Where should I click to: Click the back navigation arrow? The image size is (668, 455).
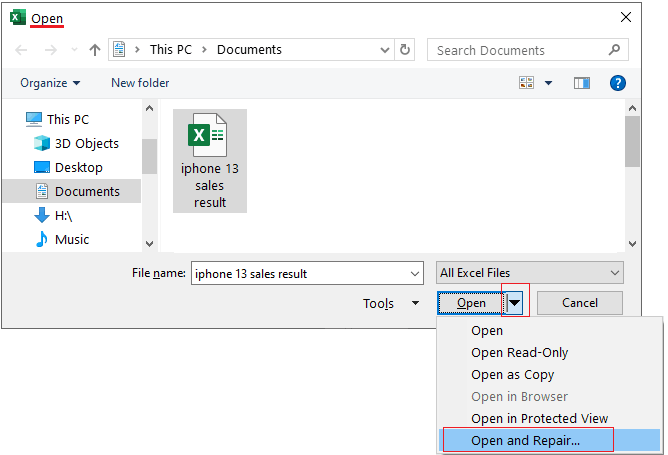tap(20, 50)
